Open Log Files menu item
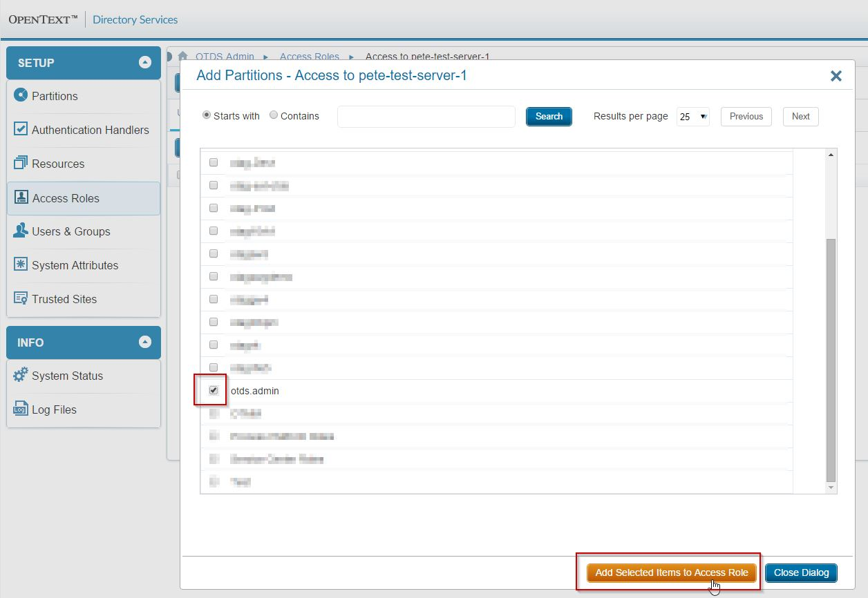The image size is (868, 598). pyautogui.click(x=84, y=409)
